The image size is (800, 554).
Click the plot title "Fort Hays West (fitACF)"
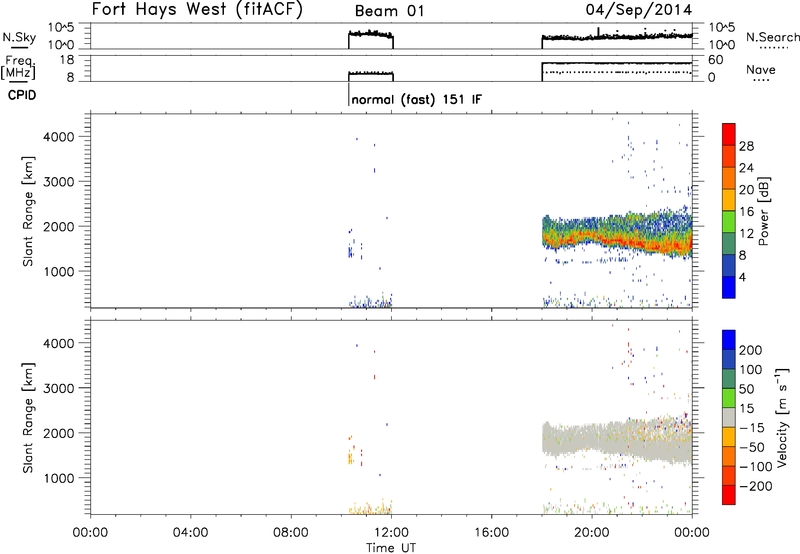pyautogui.click(x=197, y=9)
